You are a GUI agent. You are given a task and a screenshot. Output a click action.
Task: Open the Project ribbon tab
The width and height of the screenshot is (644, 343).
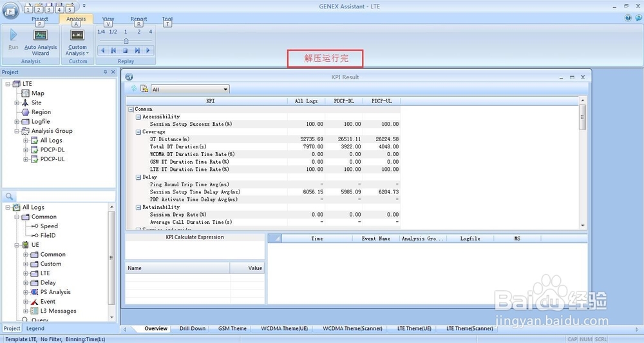40,19
